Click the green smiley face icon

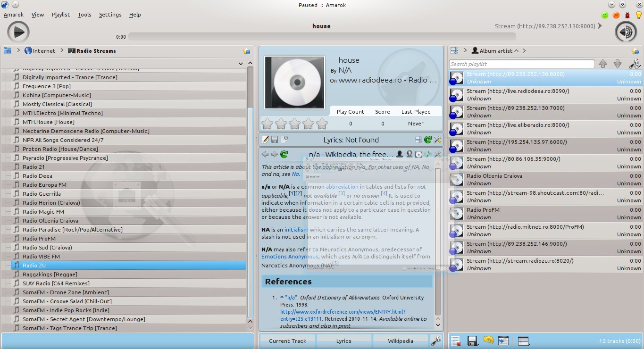[x=604, y=15]
